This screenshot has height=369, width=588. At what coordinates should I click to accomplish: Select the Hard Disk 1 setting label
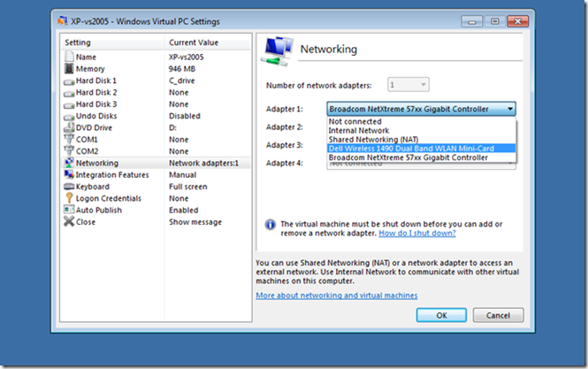pos(96,81)
